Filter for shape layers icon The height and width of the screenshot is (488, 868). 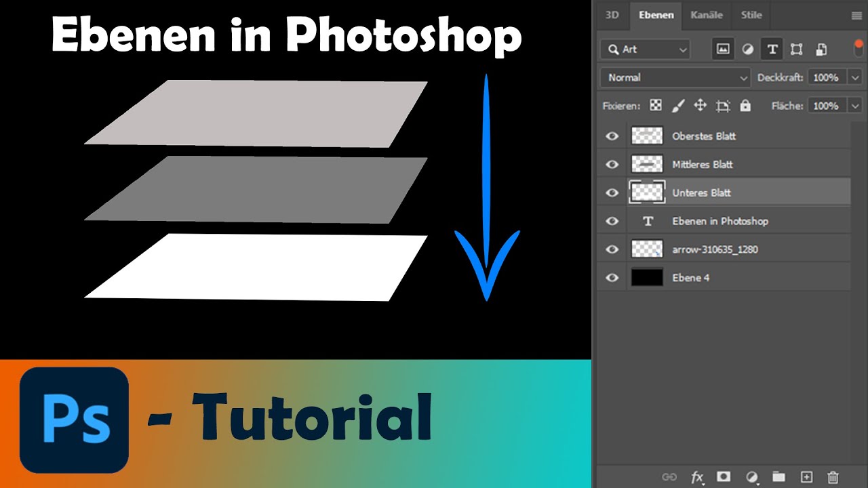tap(796, 49)
